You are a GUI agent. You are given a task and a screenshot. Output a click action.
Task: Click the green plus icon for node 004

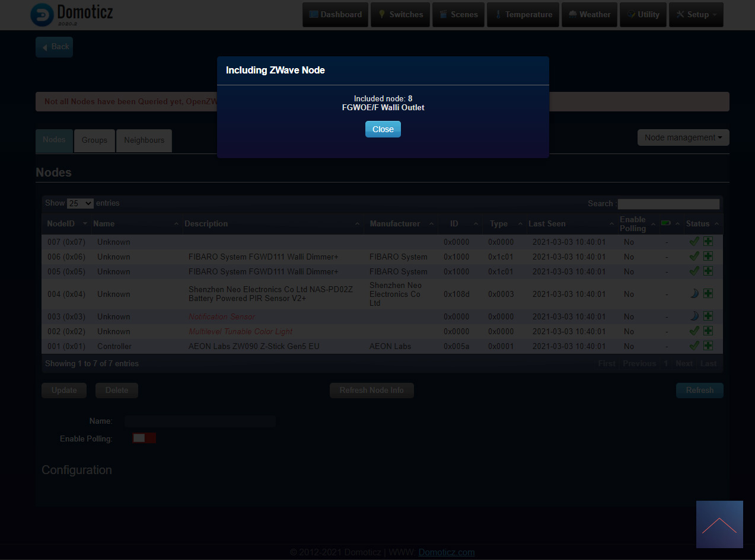tap(708, 293)
